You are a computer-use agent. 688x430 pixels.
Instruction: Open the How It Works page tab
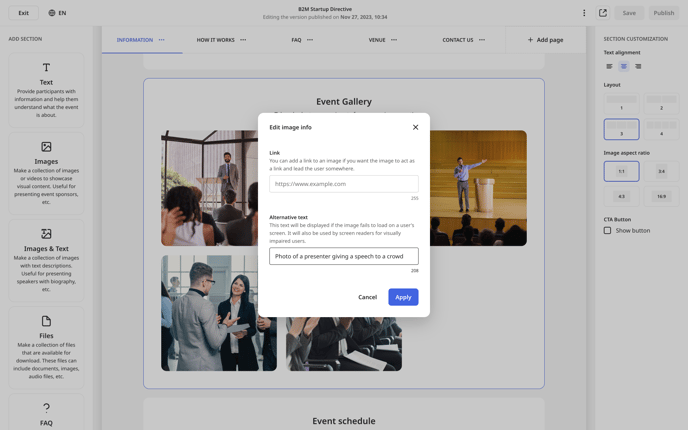coord(215,40)
